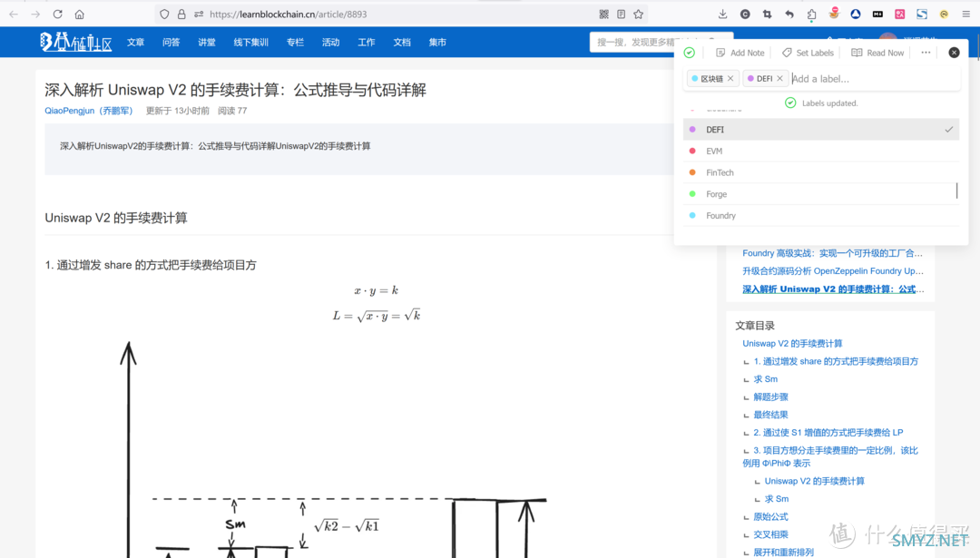
Task: Click the round C extension icon
Action: tap(745, 14)
